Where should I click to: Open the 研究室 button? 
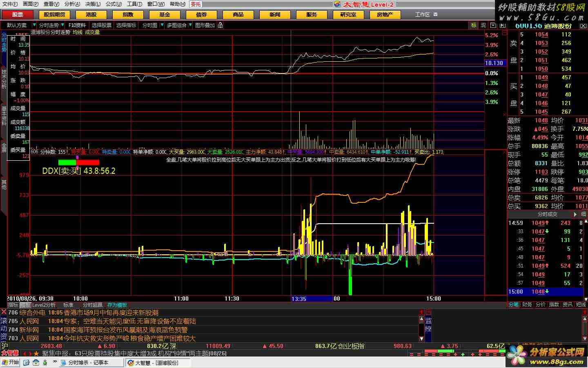[x=348, y=14]
